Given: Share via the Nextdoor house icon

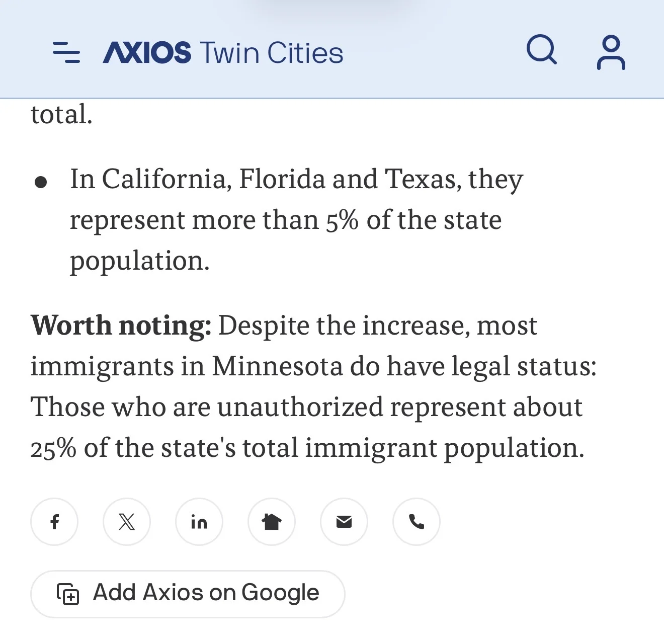Looking at the screenshot, I should (272, 522).
